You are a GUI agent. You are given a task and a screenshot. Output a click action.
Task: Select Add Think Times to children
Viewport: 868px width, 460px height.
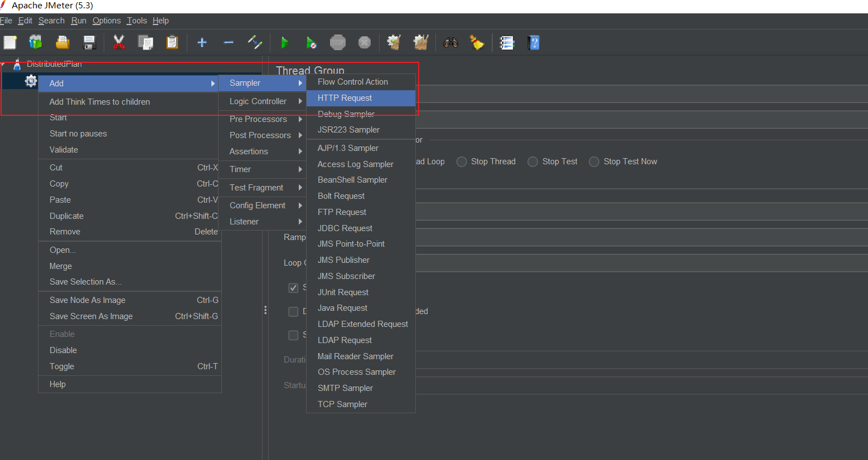point(128,102)
